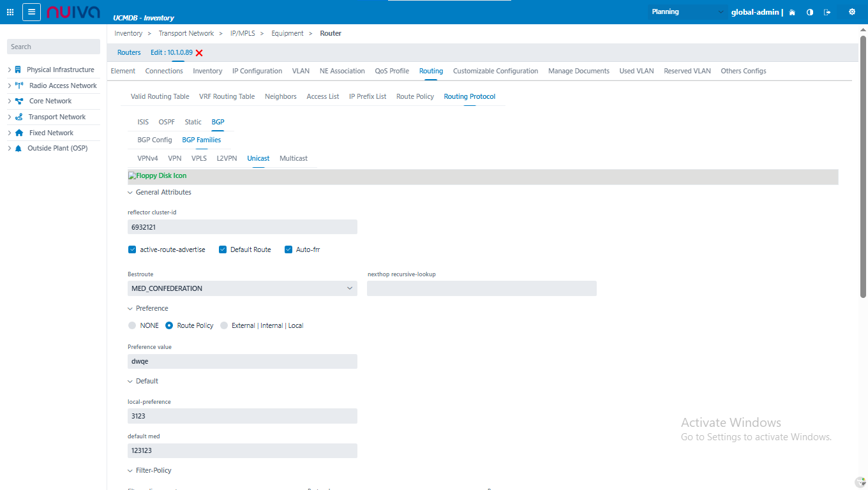
Task: Click the reflector cluster-id input field
Action: click(243, 227)
